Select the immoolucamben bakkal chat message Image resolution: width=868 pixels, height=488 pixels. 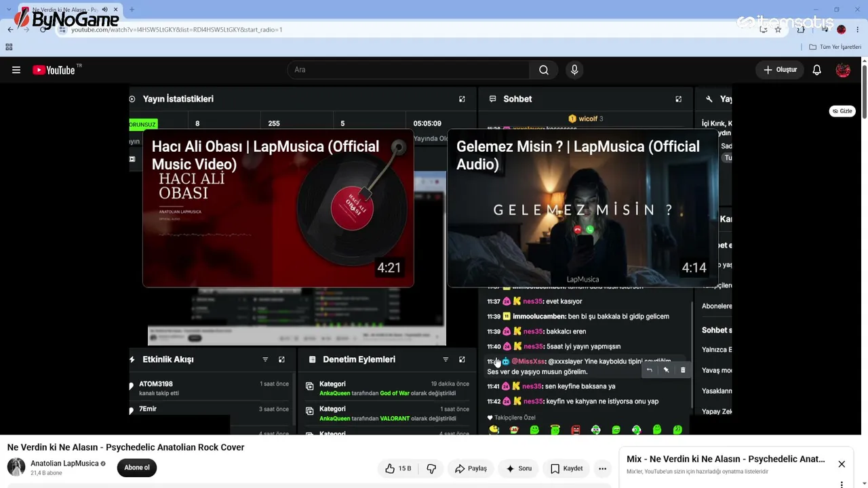[x=578, y=317]
